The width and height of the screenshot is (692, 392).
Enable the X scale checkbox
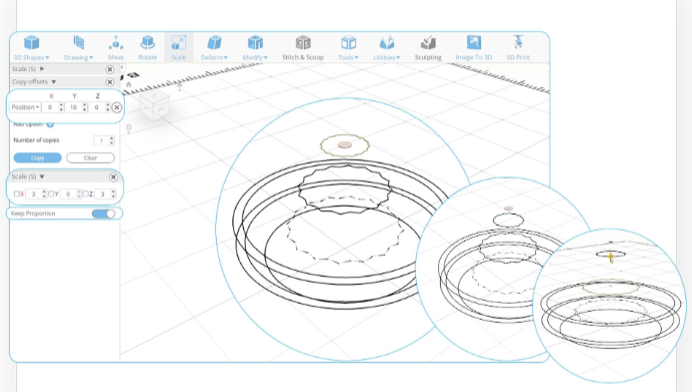16,194
